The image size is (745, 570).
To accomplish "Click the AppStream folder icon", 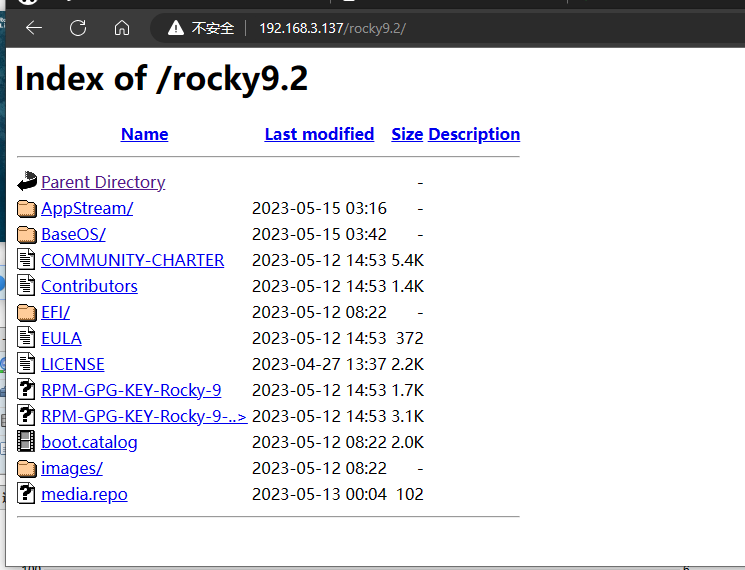I will tap(27, 208).
